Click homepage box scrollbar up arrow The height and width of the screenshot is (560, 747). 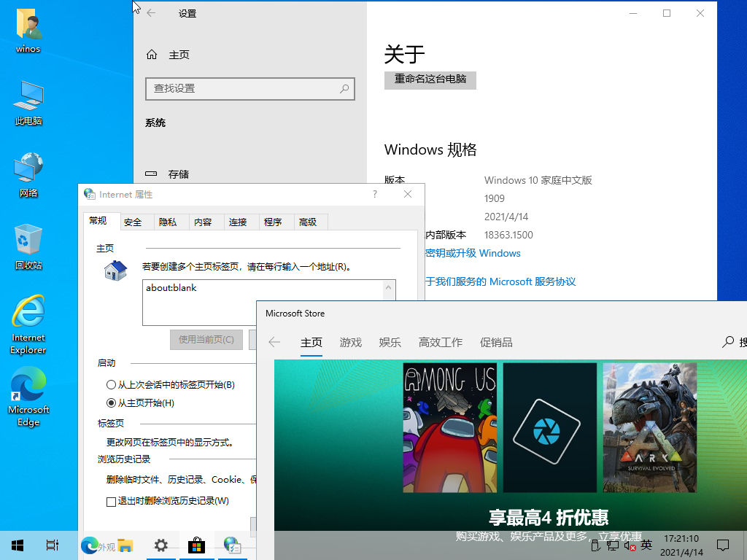tap(388, 287)
